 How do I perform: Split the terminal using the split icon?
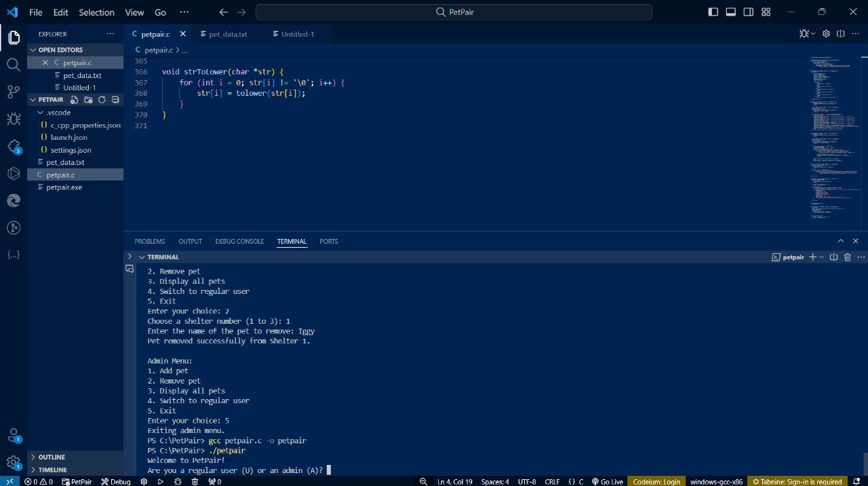[833, 257]
